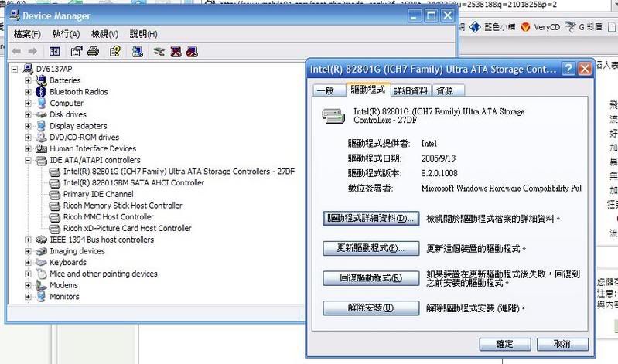This screenshot has width=618, height=364.
Task: Expand the Batteries node
Action: pos(29,80)
